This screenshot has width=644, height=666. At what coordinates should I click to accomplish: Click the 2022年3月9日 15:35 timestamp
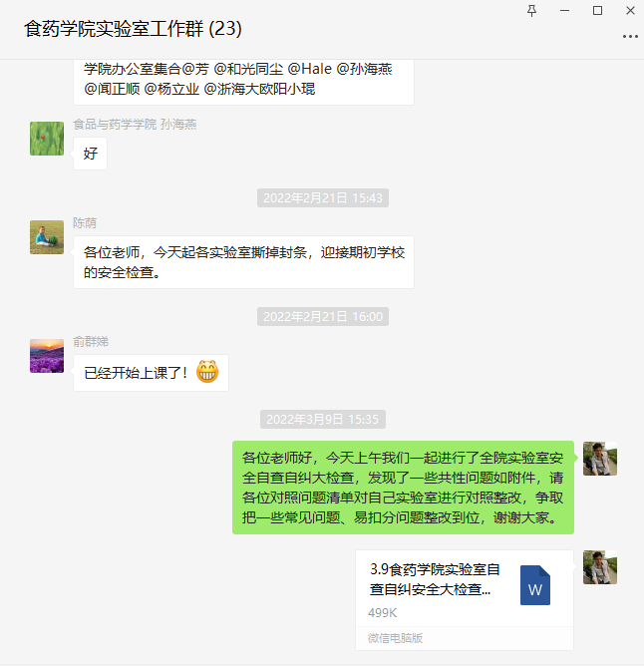tap(322, 419)
